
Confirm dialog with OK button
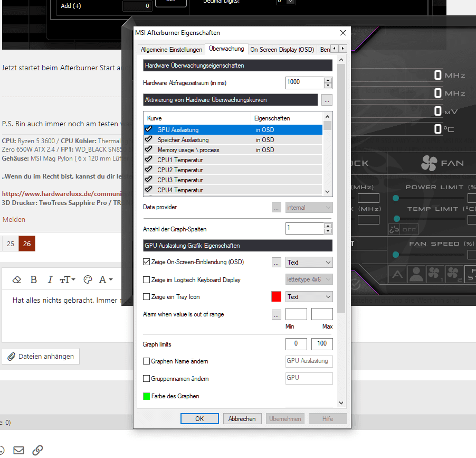[x=199, y=419]
